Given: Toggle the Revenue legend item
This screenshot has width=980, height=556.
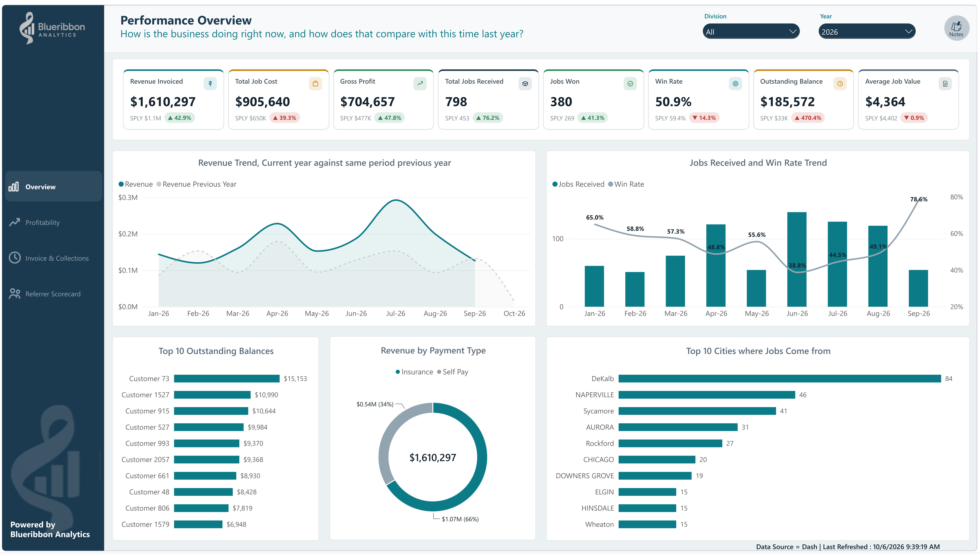Looking at the screenshot, I should 136,184.
